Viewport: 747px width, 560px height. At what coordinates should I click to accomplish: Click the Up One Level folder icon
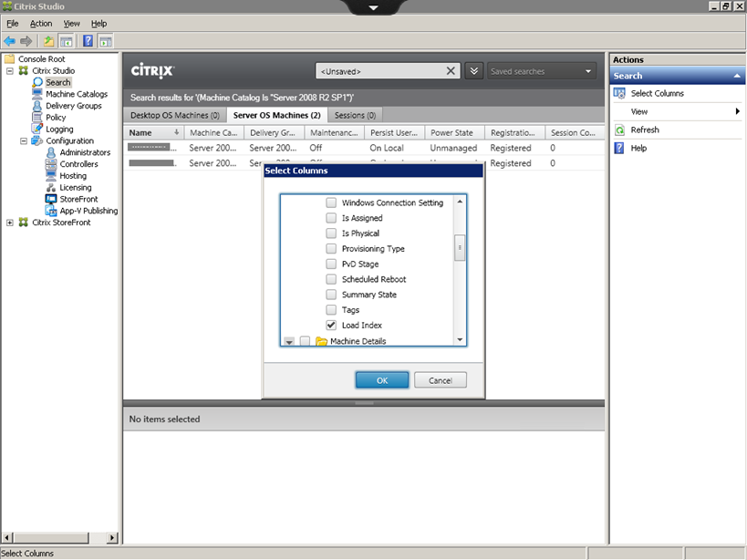point(48,41)
